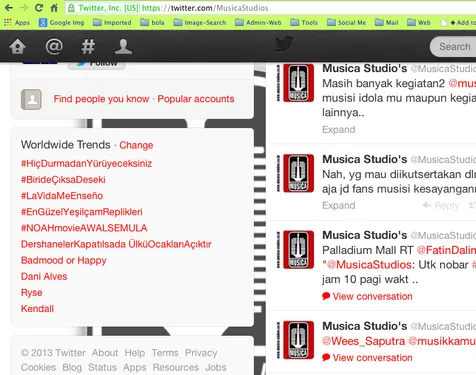Open the Apps footer link
The width and height of the screenshot is (476, 375).
(134, 367)
